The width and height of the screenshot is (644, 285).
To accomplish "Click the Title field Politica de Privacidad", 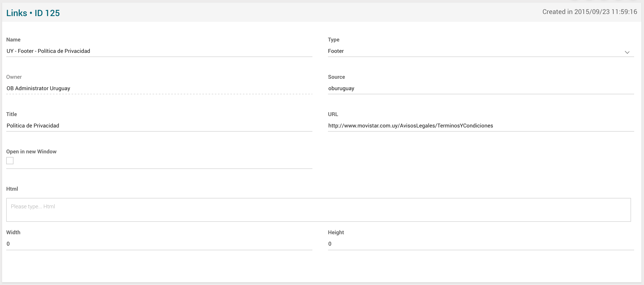I will coord(159,126).
